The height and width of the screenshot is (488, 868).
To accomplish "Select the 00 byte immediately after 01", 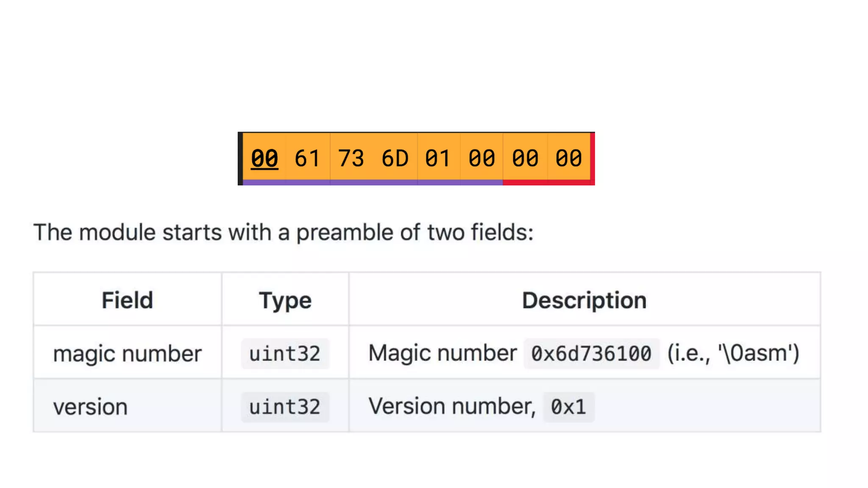I will click(x=482, y=158).
